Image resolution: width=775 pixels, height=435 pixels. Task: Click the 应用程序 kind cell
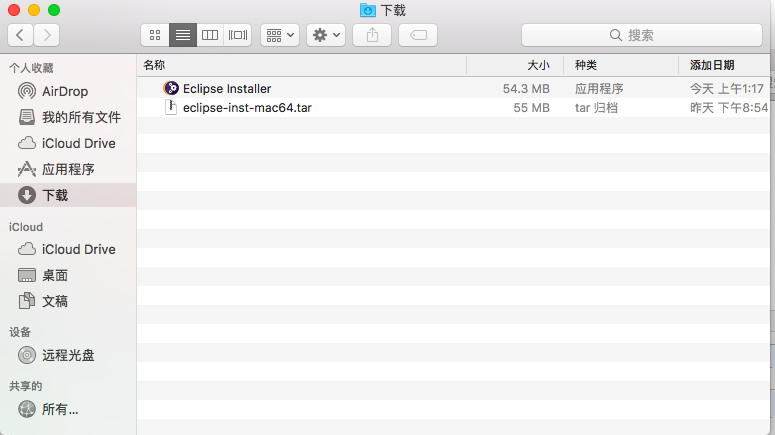coord(599,89)
